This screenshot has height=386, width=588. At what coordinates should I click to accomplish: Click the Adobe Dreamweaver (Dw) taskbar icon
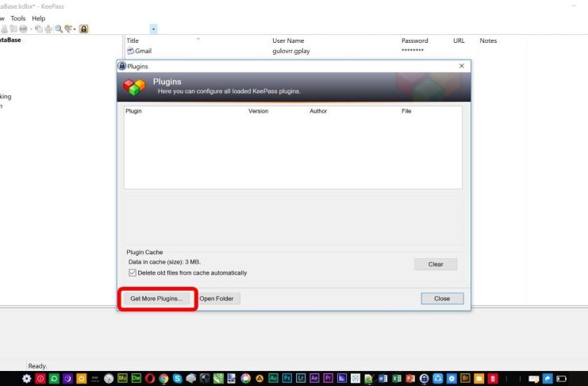tap(136, 378)
